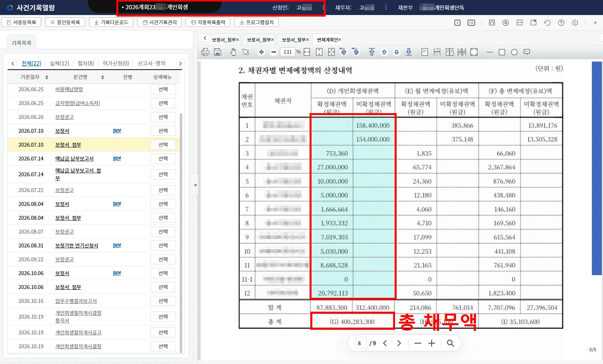Screen dimensions: 603x364
Task: Fit document to height icon
Action: point(319,52)
